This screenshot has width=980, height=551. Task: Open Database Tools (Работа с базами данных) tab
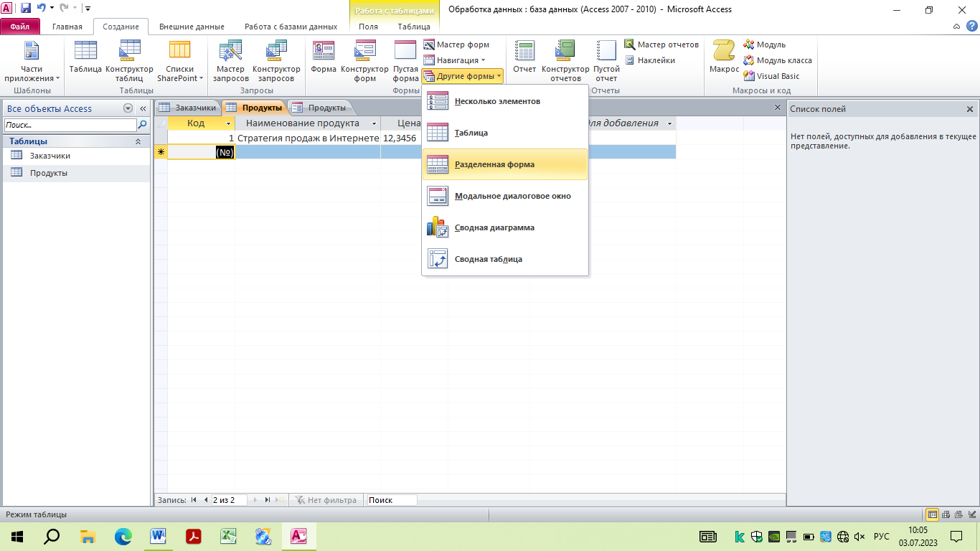coord(291,27)
